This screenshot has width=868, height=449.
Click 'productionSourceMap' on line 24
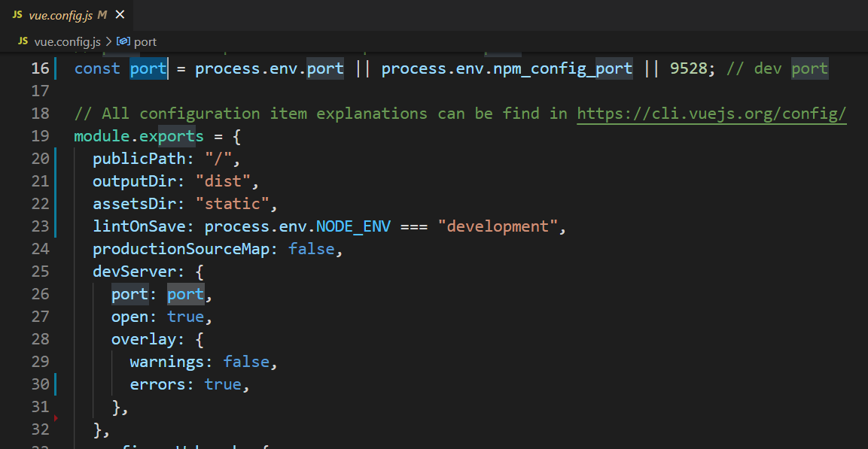pyautogui.click(x=181, y=250)
